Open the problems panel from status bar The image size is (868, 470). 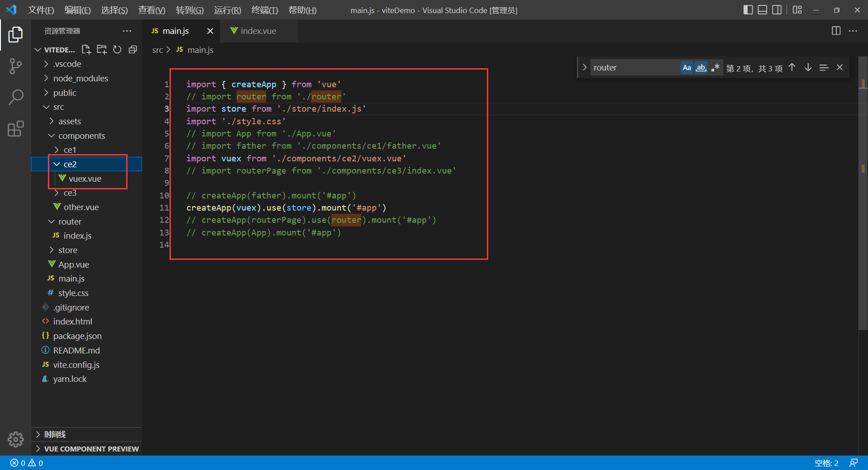click(x=27, y=463)
